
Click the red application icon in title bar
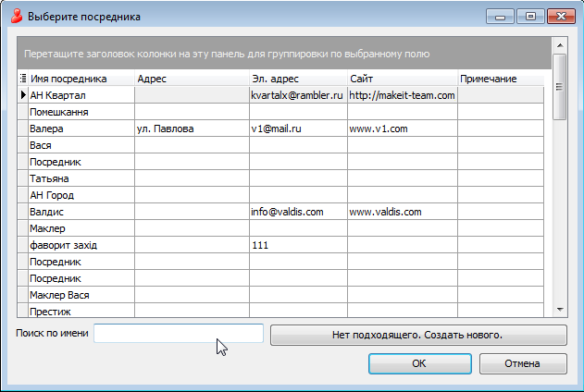16,16
